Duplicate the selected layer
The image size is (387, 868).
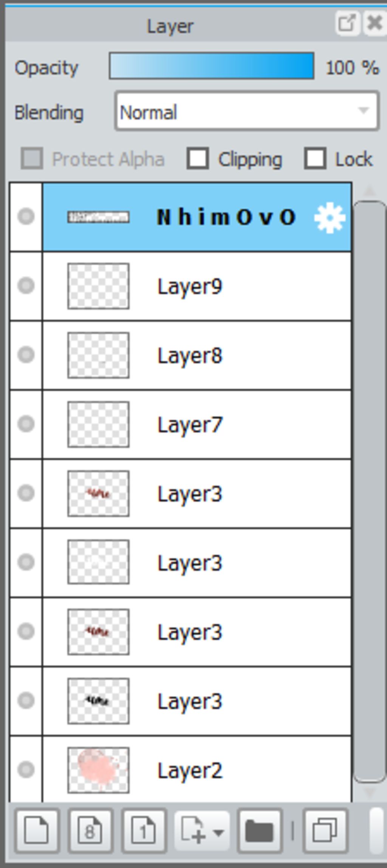[325, 831]
